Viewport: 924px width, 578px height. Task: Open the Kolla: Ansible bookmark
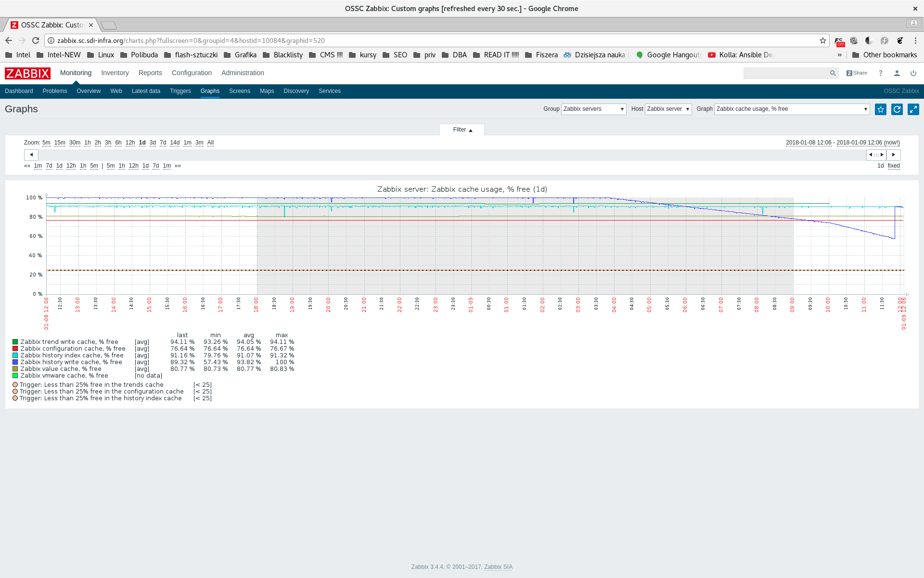pos(740,55)
